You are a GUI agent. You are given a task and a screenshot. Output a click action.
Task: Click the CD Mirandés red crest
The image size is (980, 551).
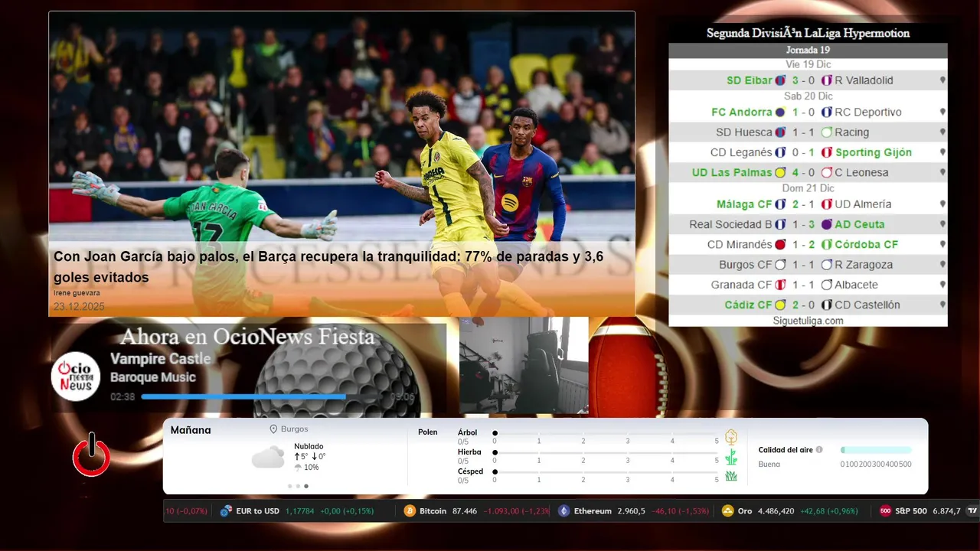pyautogui.click(x=780, y=245)
